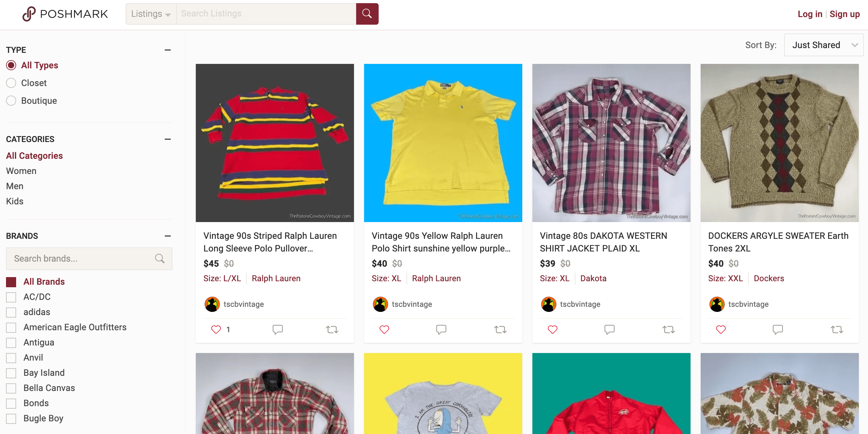
Task: Comment on the Yellow Ralph Lauren Polo listing
Action: click(x=441, y=329)
